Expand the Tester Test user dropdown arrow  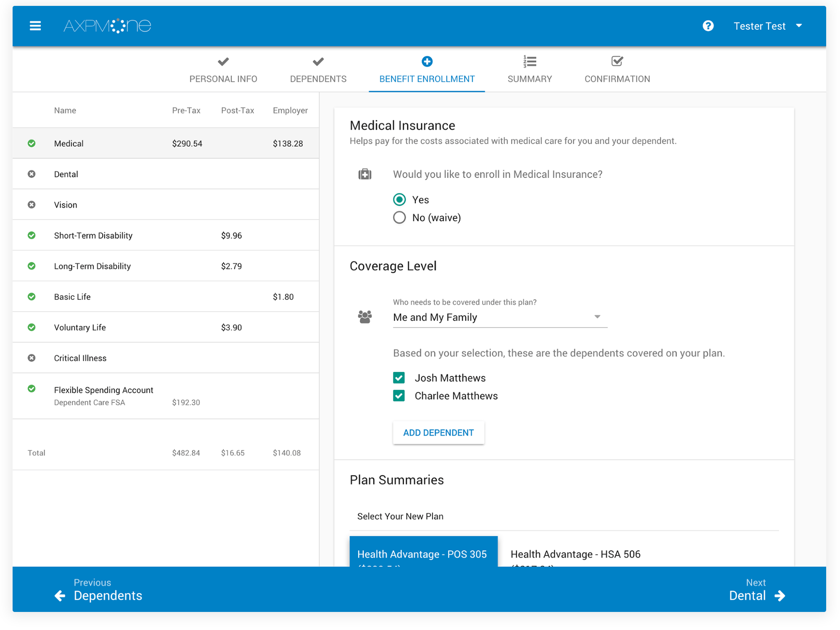(x=799, y=26)
